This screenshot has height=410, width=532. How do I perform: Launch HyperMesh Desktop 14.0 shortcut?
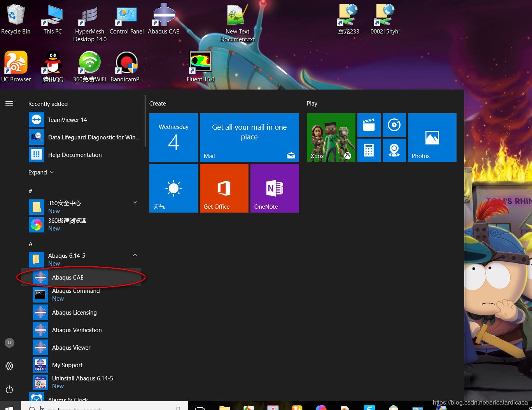(x=90, y=23)
